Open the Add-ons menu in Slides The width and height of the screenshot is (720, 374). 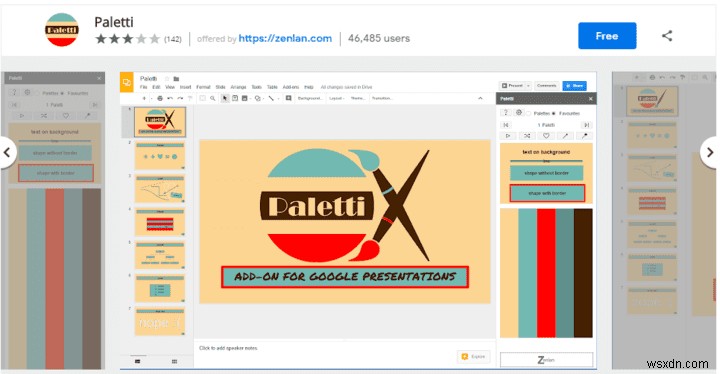pyautogui.click(x=291, y=87)
